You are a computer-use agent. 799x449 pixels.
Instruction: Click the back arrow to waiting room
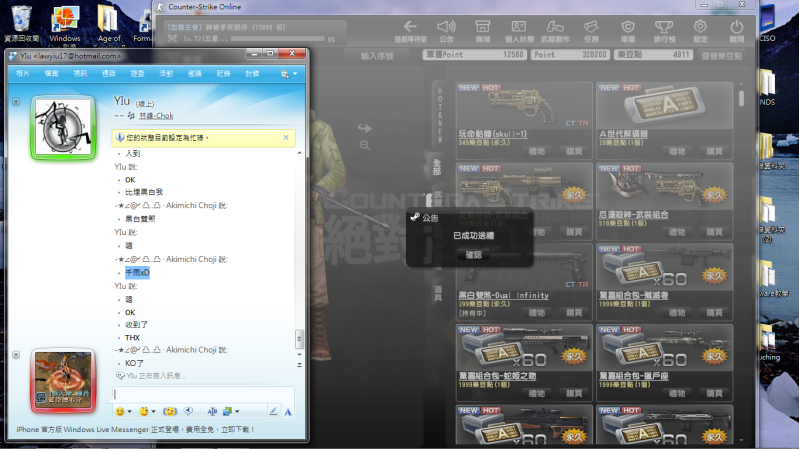[410, 31]
